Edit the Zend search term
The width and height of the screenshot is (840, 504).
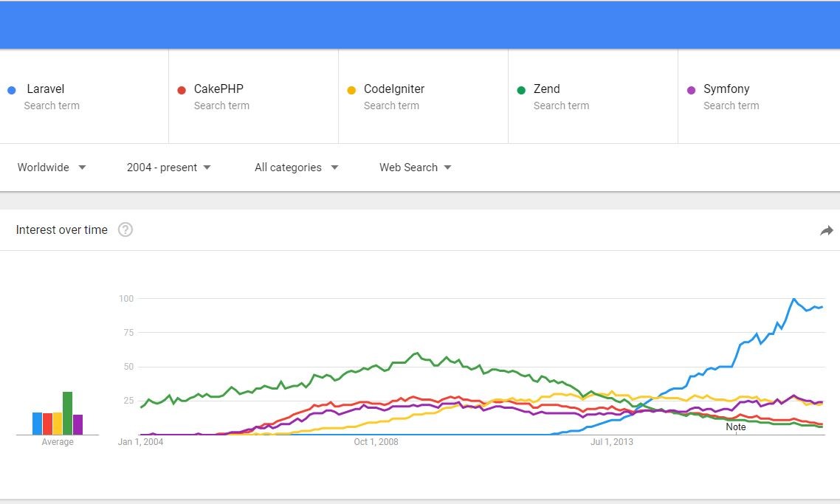pos(546,89)
